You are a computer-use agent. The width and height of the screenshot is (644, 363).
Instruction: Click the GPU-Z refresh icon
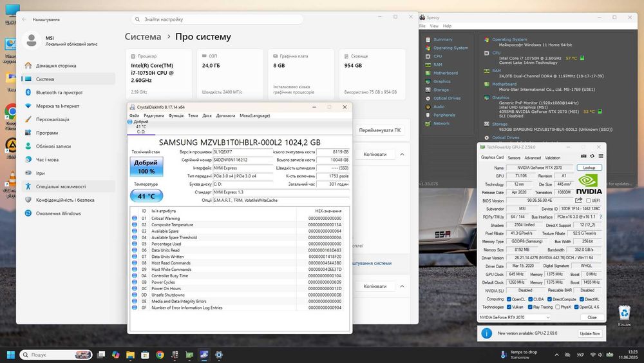(592, 156)
